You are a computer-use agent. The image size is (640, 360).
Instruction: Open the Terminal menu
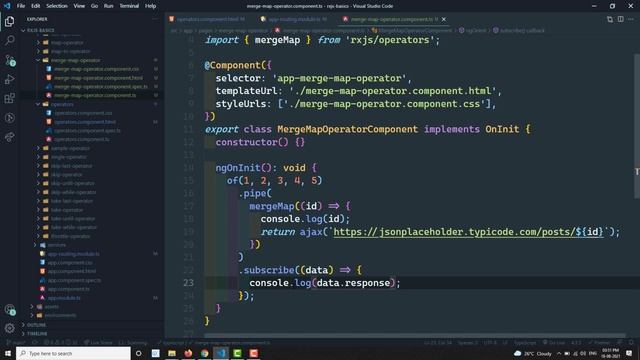[x=129, y=6]
